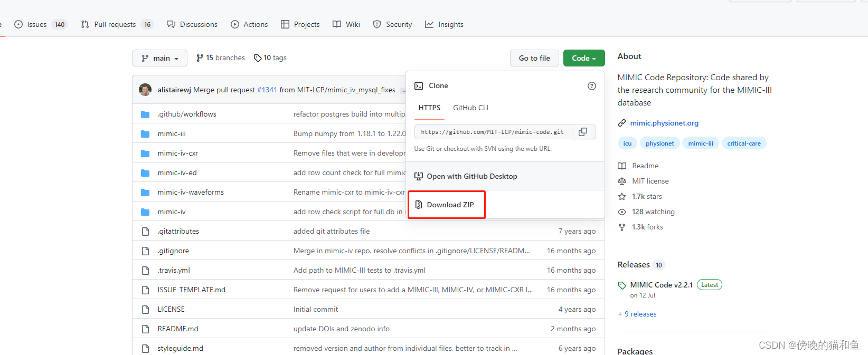Viewport: 868px width, 355px height.
Task: Click the Issues count badge 140
Action: coord(60,24)
